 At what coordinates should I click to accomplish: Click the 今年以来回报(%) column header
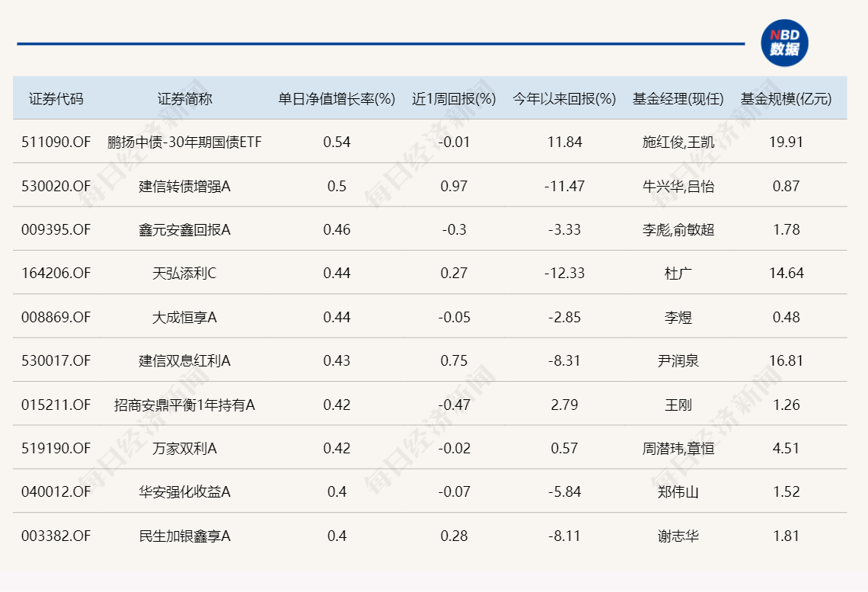[x=564, y=98]
